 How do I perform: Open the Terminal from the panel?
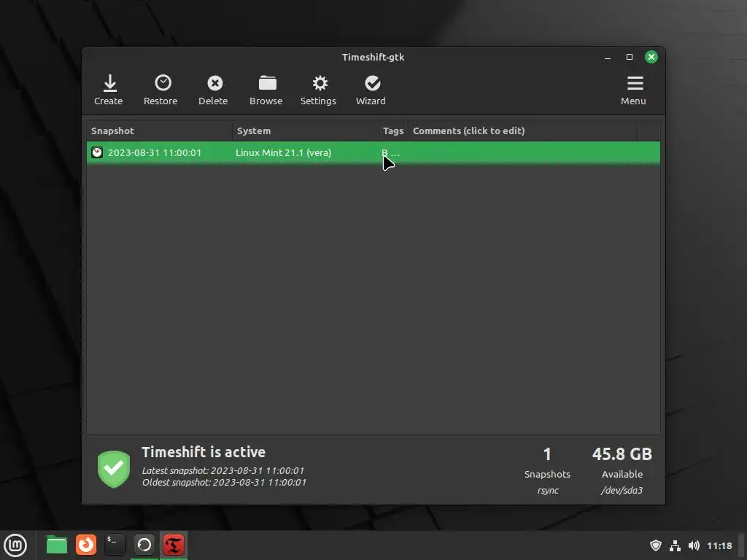pyautogui.click(x=115, y=545)
